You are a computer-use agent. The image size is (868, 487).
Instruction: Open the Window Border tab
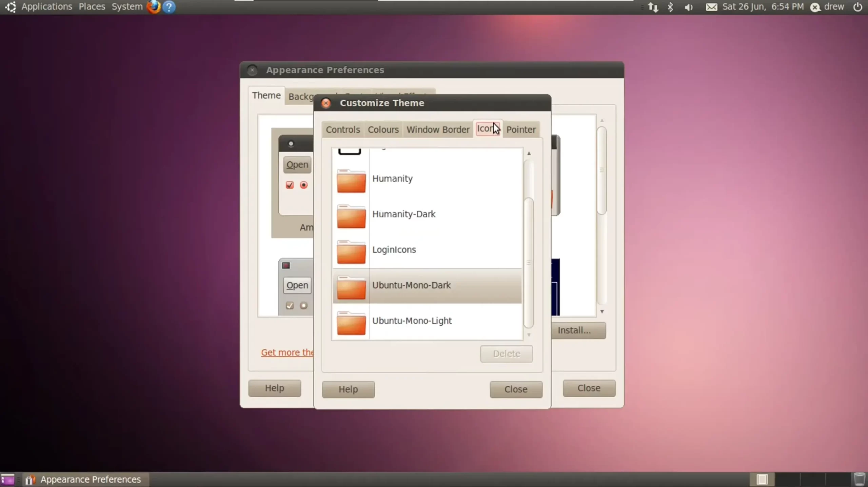pyautogui.click(x=438, y=129)
